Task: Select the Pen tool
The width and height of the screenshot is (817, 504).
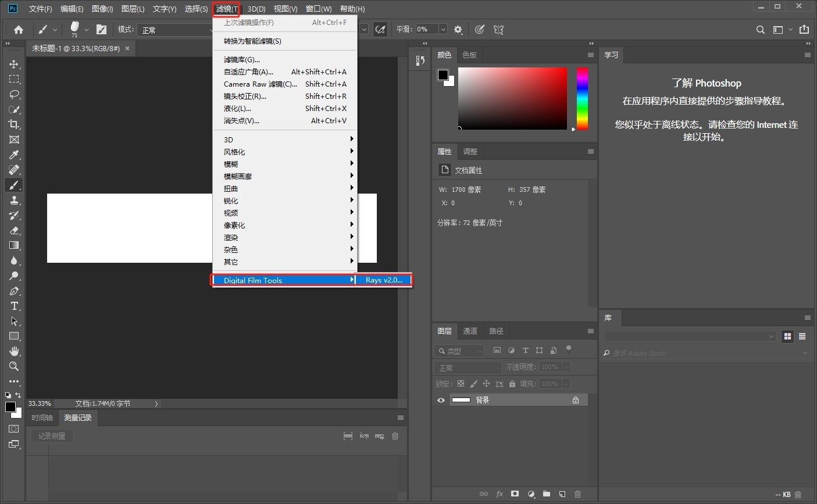Action: pyautogui.click(x=14, y=291)
